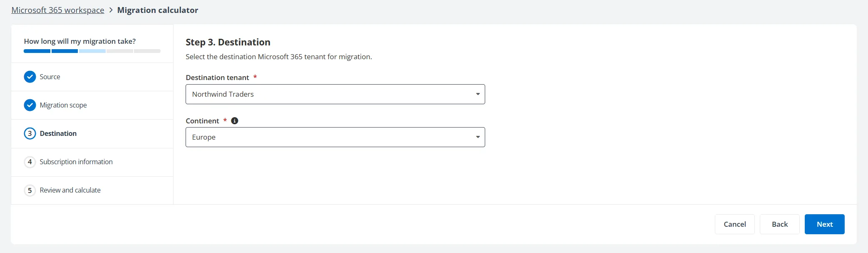Image resolution: width=868 pixels, height=253 pixels.
Task: Click the Back button
Action: pyautogui.click(x=779, y=224)
